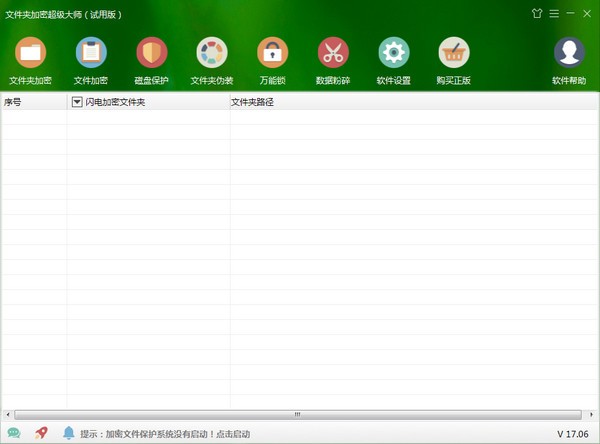The width and height of the screenshot is (600, 444).
Task: Open 磁盘保护 disk protection shield
Action: click(x=152, y=53)
